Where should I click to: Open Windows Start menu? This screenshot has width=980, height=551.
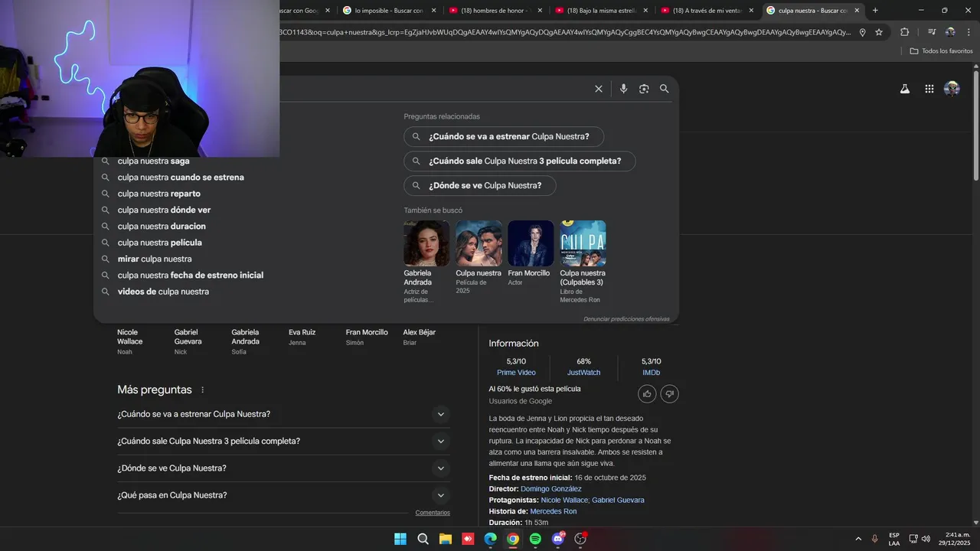pos(400,539)
